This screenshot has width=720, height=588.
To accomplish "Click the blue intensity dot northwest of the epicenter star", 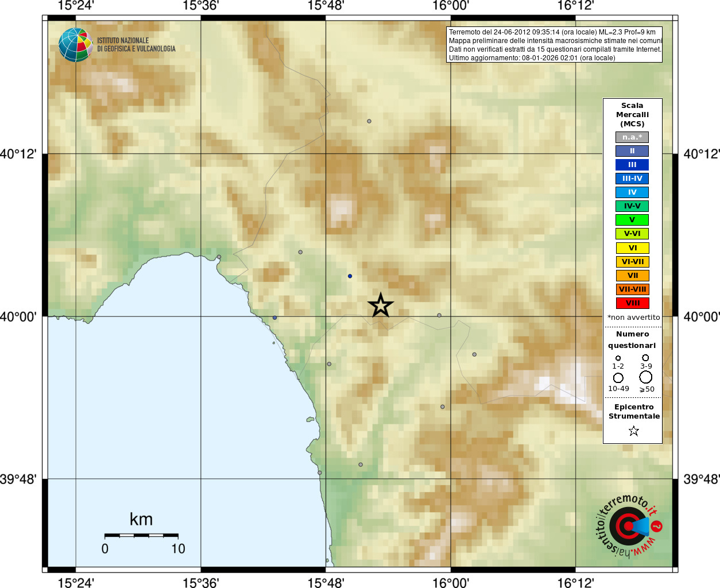I will pyautogui.click(x=350, y=276).
